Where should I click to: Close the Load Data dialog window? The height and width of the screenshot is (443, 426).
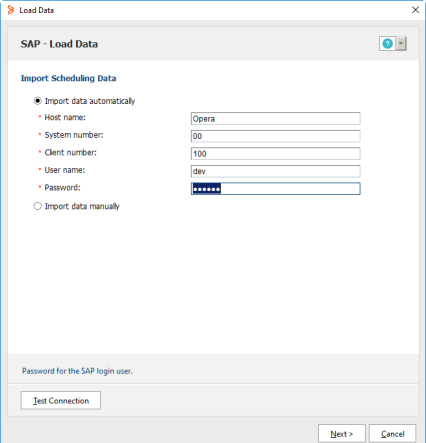415,10
